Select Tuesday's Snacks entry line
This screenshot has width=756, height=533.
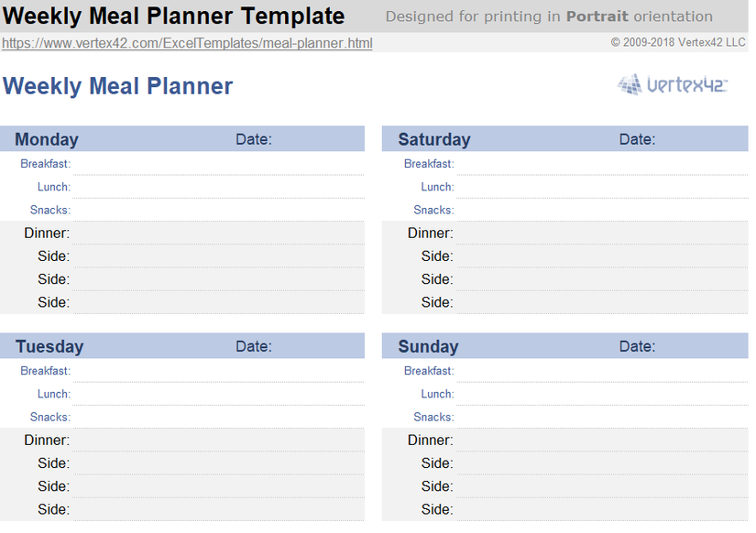click(217, 418)
